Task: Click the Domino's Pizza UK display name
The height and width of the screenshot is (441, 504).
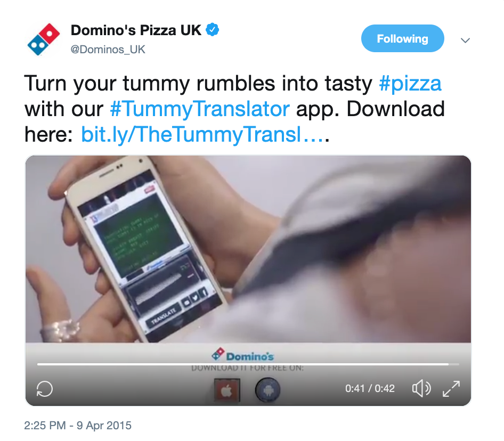Action: click(136, 30)
